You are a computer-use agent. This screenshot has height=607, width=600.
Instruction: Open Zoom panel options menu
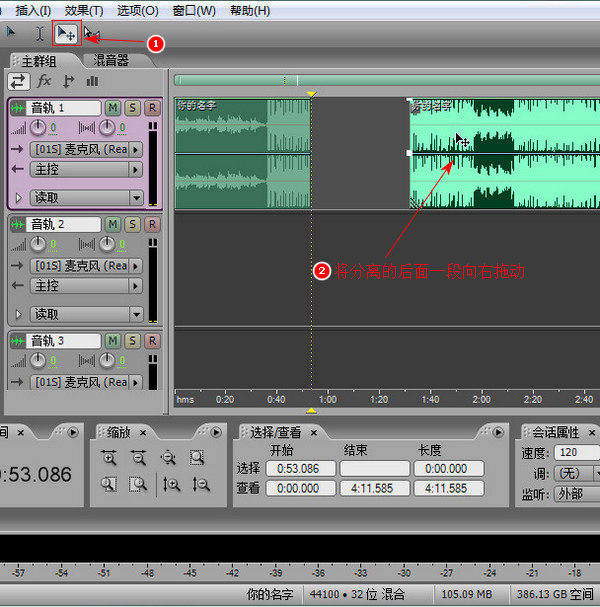point(216,432)
